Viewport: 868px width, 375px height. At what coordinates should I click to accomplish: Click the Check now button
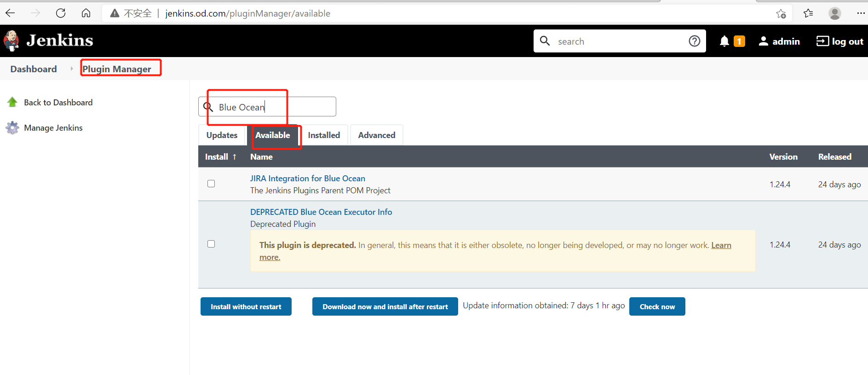(657, 307)
